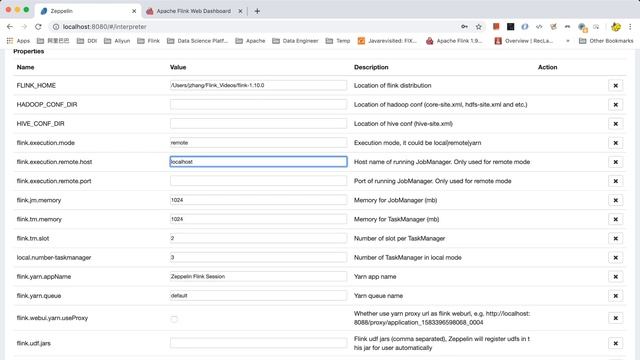Open the Apache bookmarks folder
This screenshot has width=640, height=360.
pos(251,41)
